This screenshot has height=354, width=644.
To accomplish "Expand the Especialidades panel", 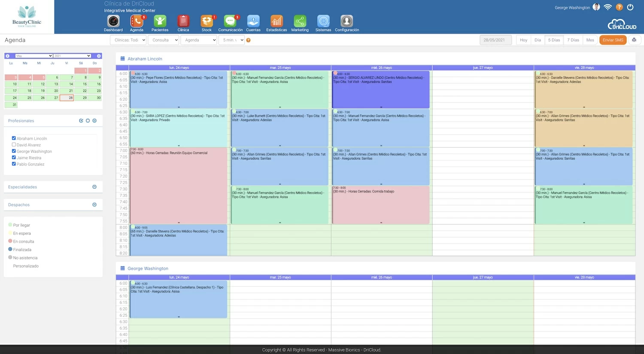I will [x=94, y=187].
